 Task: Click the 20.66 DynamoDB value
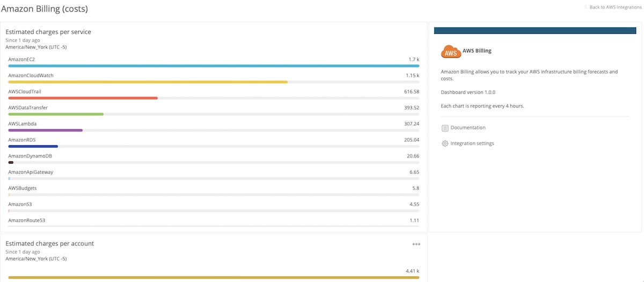413,156
